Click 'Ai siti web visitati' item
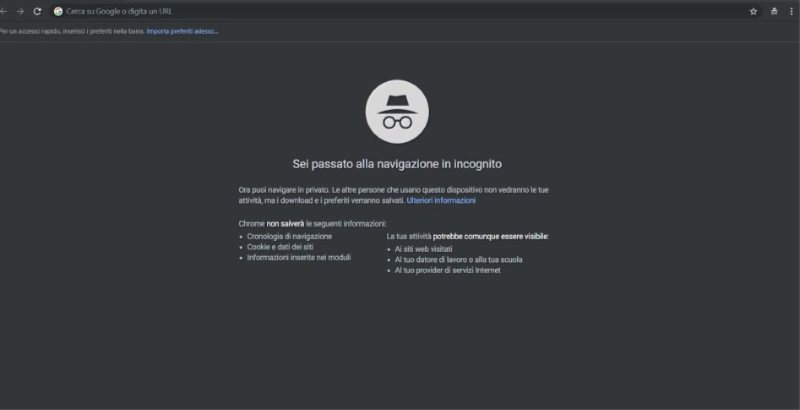The image size is (800, 410). 423,249
